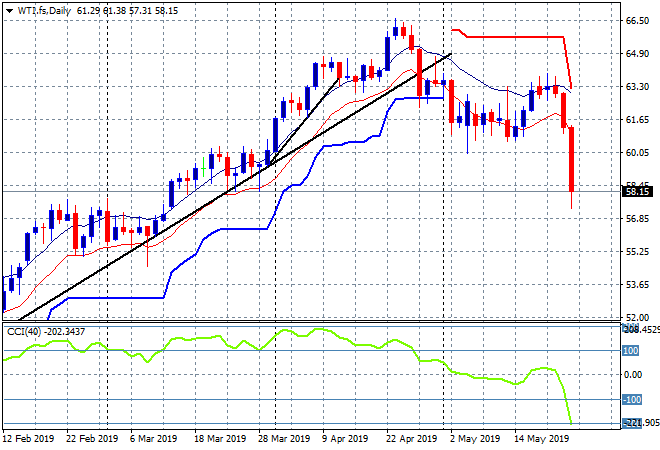Select the CCI(40) -202.3437 indicator label
The height and width of the screenshot is (450, 660).
[x=46, y=332]
